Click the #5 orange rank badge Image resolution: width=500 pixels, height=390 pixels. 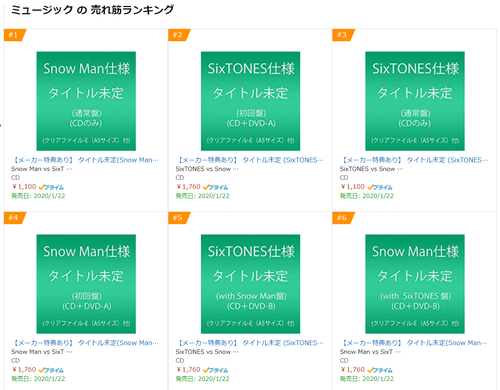179,218
